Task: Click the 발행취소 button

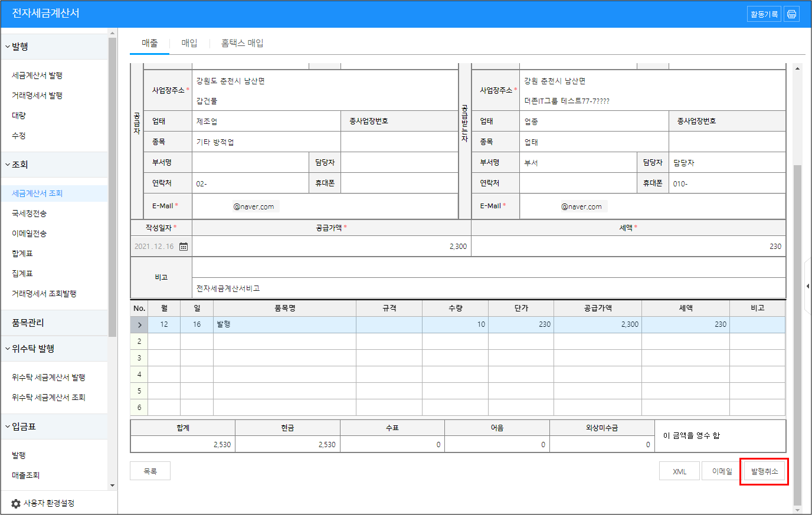Action: click(x=764, y=471)
